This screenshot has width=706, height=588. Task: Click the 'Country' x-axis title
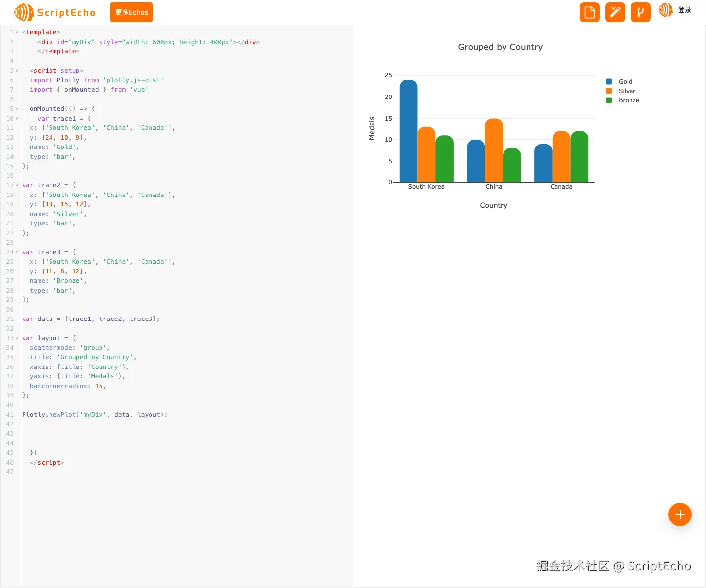pos(494,205)
